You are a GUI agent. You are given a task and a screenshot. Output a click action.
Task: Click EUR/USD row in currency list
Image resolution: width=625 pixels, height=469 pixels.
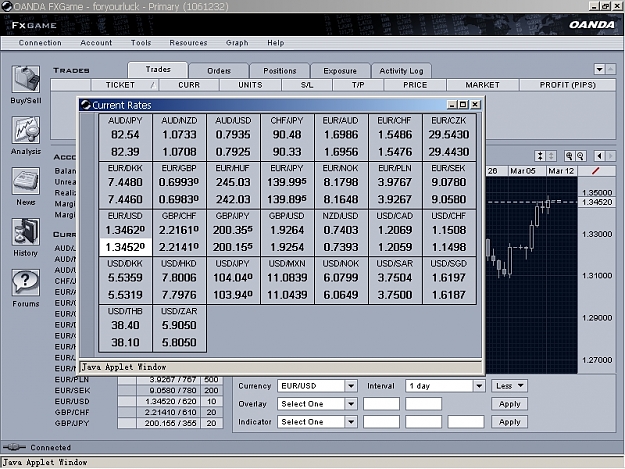(x=137, y=401)
